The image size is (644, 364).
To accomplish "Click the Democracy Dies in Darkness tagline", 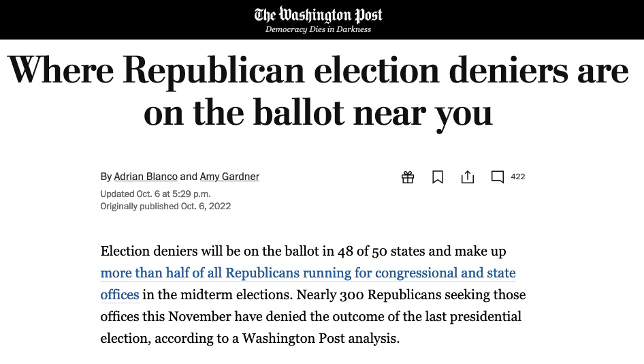I will 318,29.
